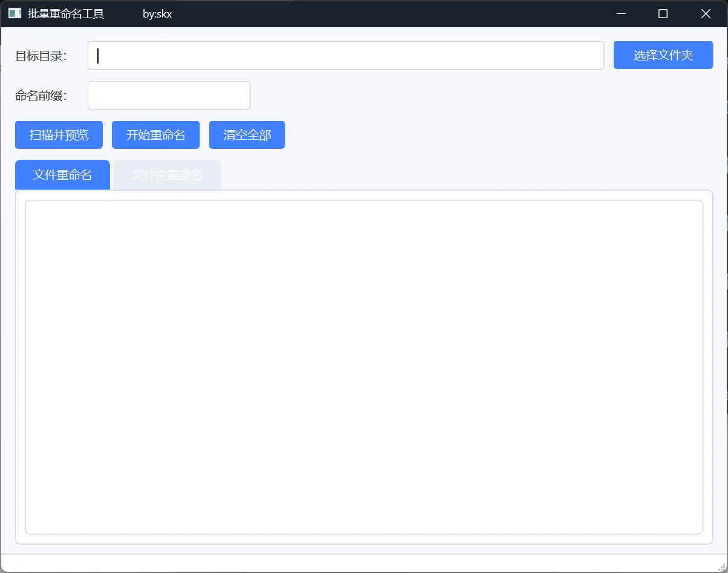Switch to the 文件夹重命名 tab
The width and height of the screenshot is (728, 573).
(167, 175)
